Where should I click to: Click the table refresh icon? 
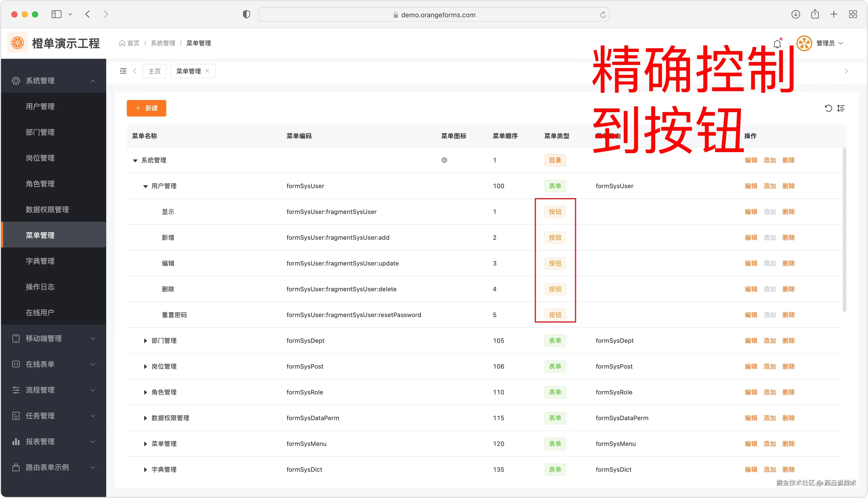pos(828,109)
